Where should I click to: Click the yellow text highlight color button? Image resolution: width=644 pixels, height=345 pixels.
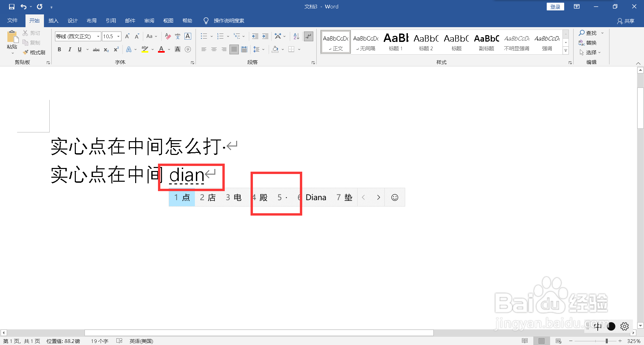(x=145, y=49)
